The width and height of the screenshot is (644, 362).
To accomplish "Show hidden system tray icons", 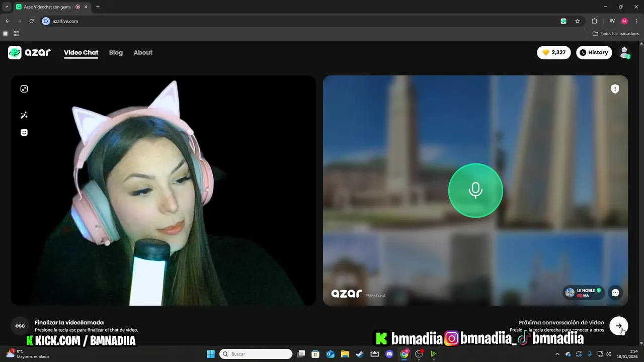I will (x=557, y=354).
